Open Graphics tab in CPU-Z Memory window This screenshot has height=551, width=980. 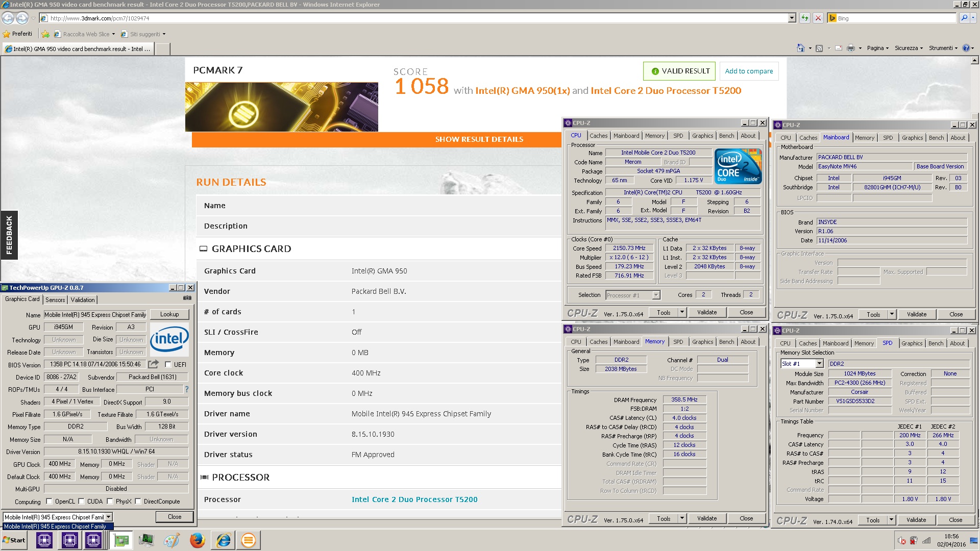702,342
